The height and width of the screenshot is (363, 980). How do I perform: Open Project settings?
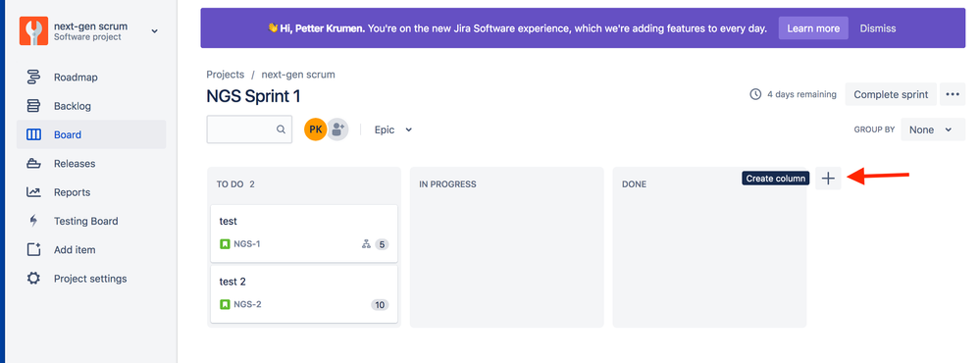[x=91, y=279]
